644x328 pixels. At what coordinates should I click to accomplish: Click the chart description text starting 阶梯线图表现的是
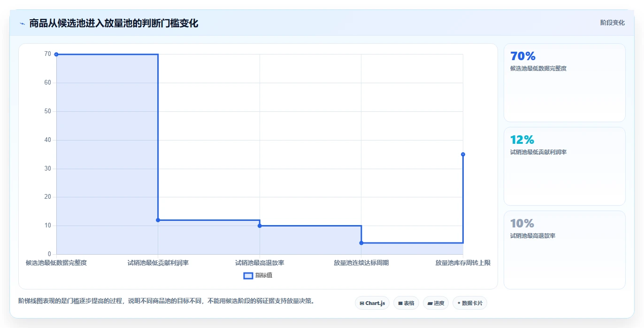tap(166, 301)
